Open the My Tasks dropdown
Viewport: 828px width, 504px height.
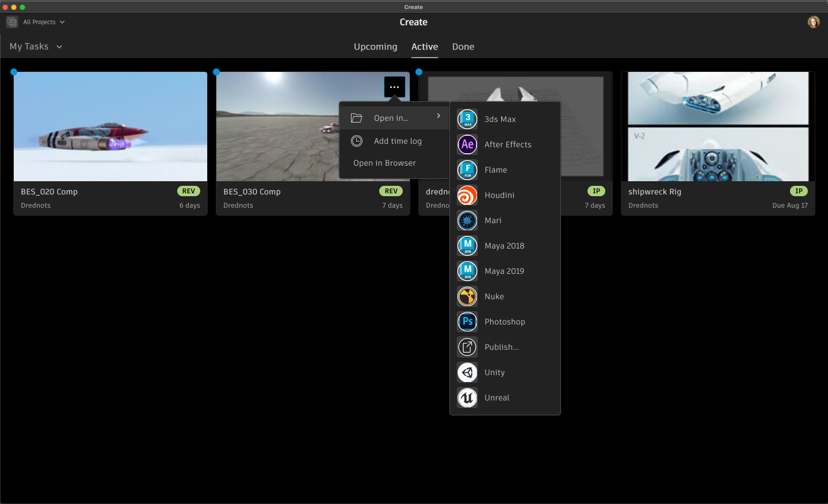(36, 47)
